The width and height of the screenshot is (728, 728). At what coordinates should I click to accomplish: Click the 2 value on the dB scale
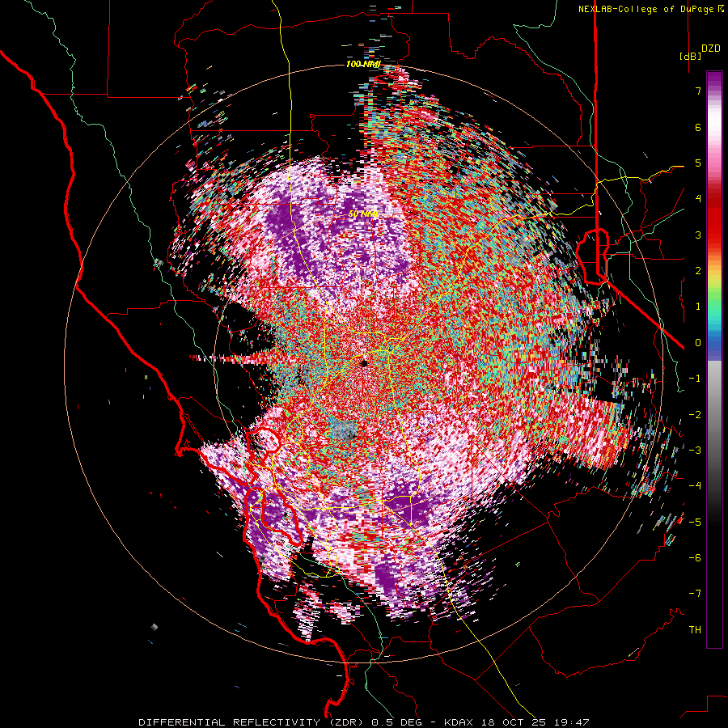pos(698,271)
